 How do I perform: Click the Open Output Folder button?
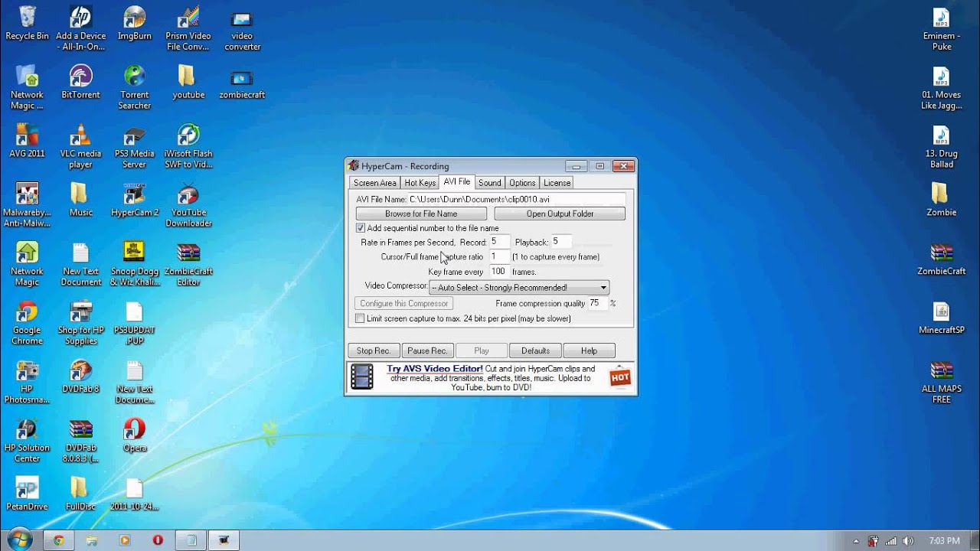[x=560, y=214]
